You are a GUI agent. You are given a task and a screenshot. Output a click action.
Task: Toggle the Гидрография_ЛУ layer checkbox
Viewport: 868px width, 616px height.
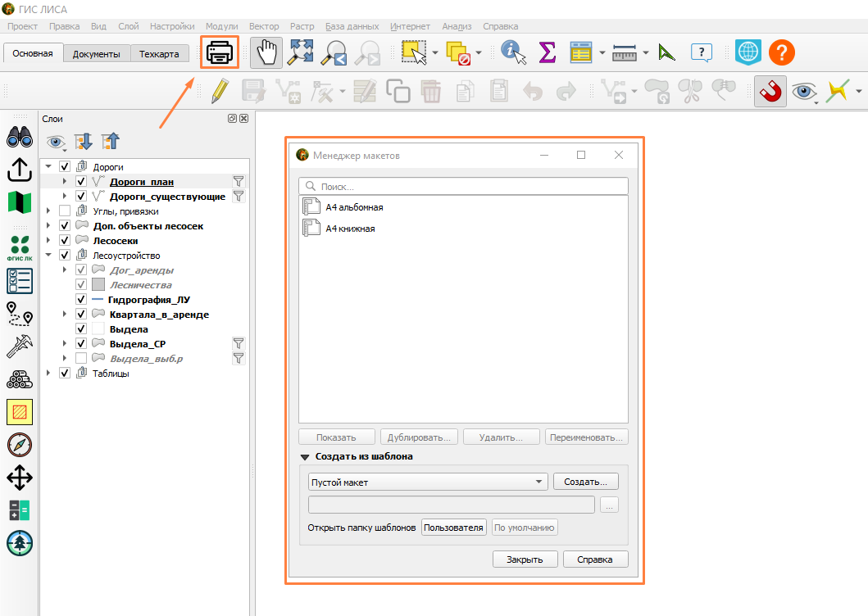point(81,300)
